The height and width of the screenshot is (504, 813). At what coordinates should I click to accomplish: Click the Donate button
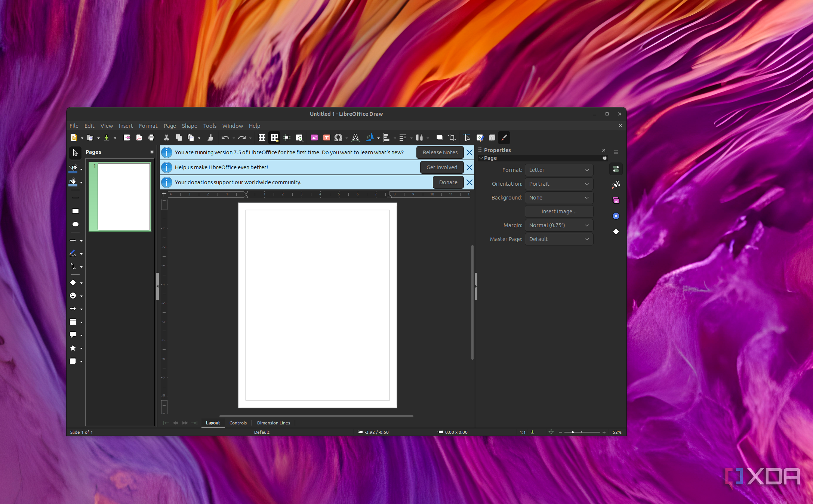point(448,182)
